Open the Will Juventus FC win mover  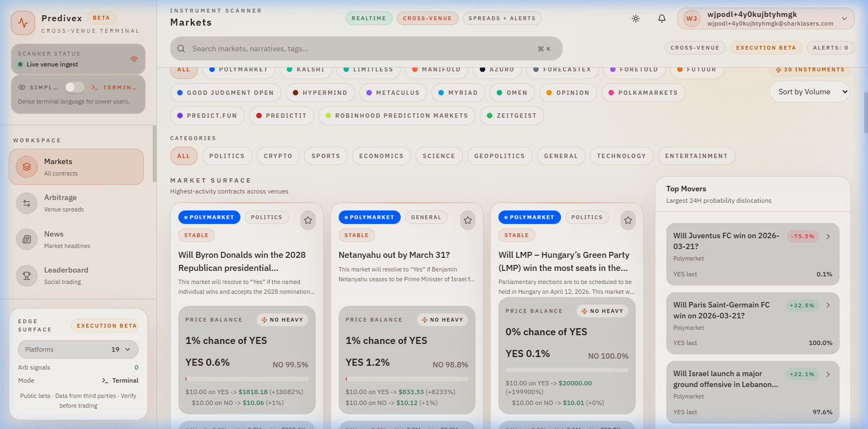(752, 254)
